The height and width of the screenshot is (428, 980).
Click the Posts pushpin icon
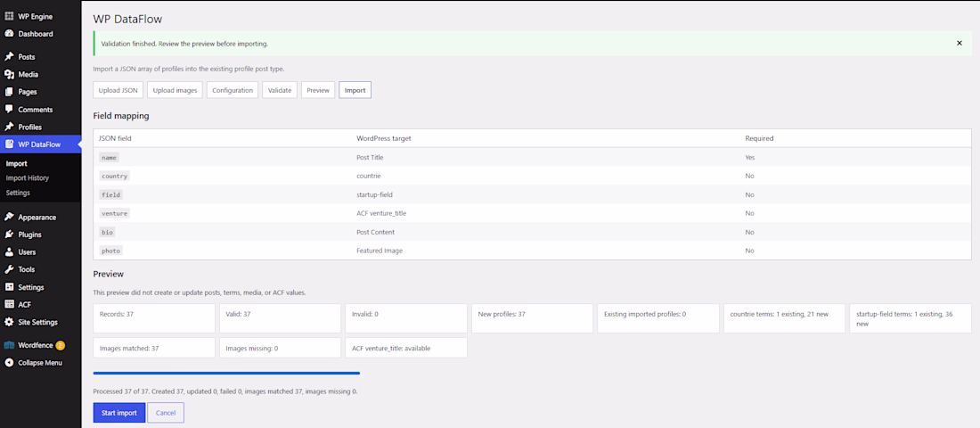pyautogui.click(x=9, y=57)
